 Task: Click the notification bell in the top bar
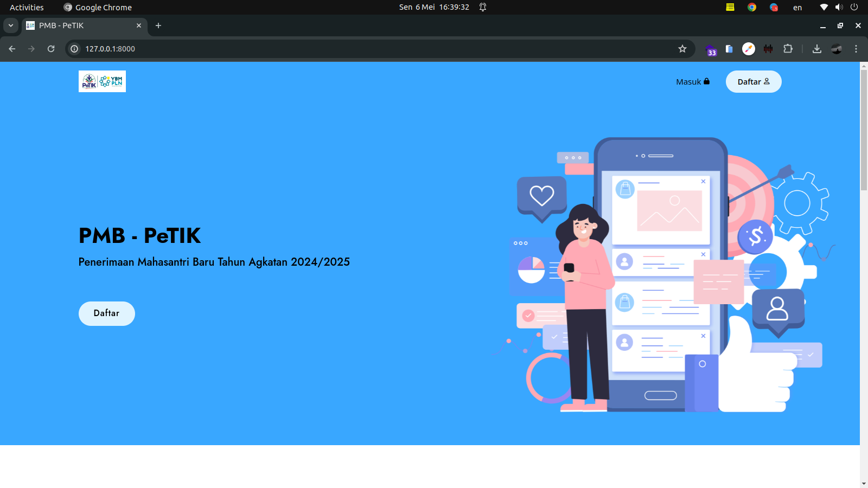pyautogui.click(x=483, y=7)
